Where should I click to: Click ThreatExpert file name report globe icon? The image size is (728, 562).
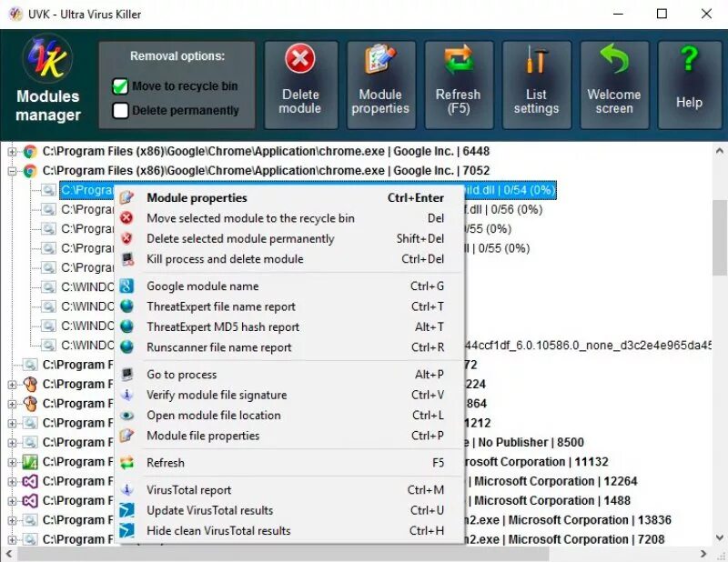pos(126,306)
